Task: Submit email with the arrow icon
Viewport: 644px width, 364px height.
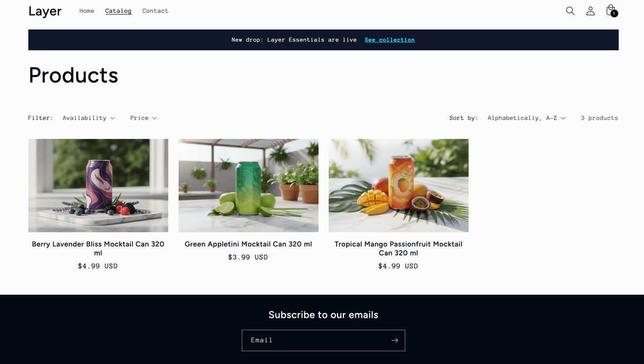Action: (394, 340)
